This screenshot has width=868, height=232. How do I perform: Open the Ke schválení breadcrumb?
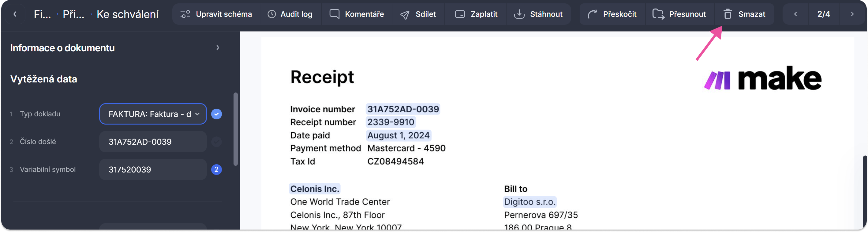click(x=127, y=14)
